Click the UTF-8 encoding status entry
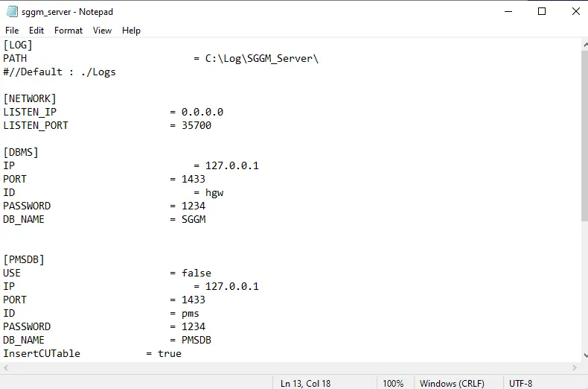The width and height of the screenshot is (588, 389). coord(520,383)
